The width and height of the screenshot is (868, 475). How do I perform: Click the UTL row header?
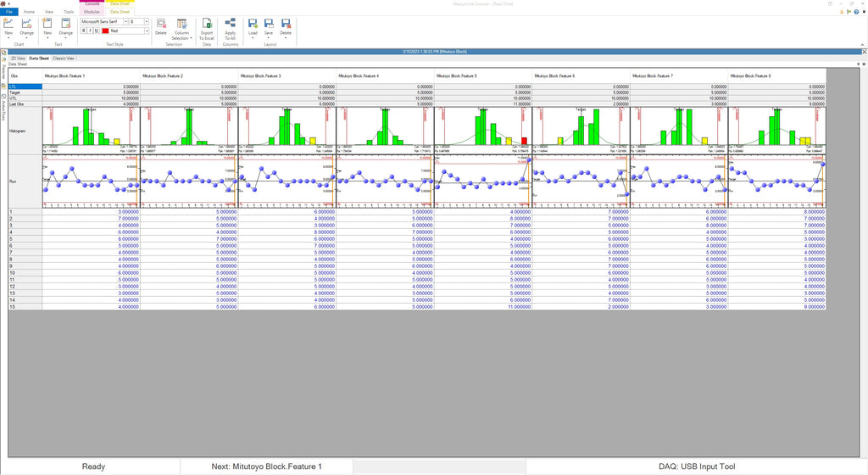tap(25, 98)
